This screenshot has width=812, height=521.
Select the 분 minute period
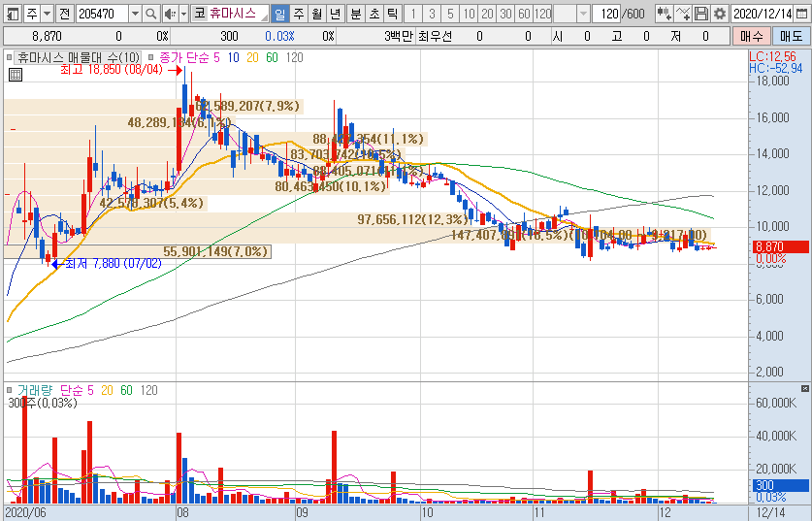click(356, 14)
